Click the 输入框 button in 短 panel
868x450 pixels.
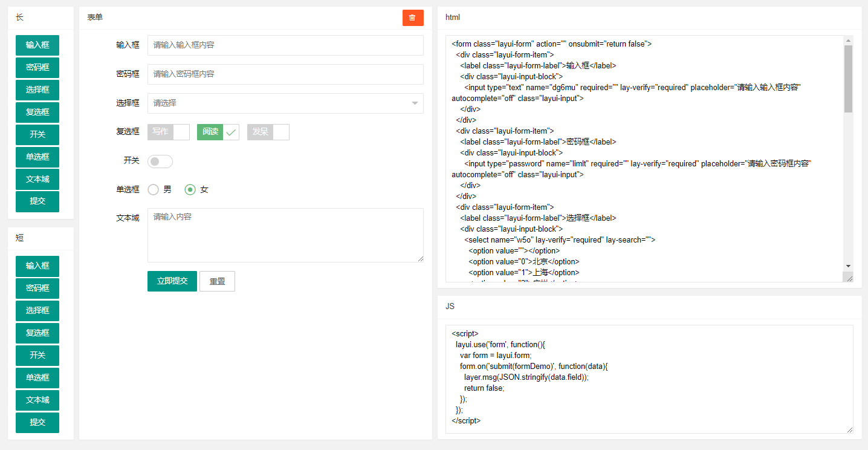coord(37,266)
